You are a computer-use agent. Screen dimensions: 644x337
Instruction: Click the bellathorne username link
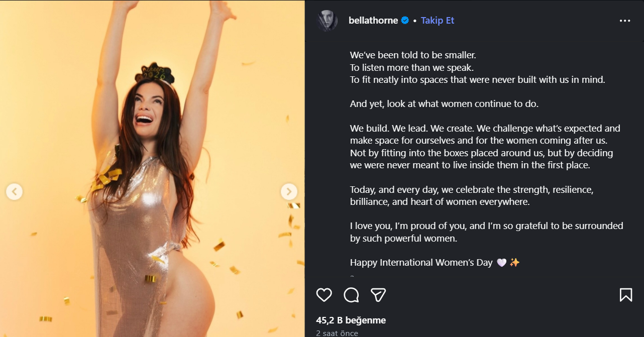(x=373, y=21)
